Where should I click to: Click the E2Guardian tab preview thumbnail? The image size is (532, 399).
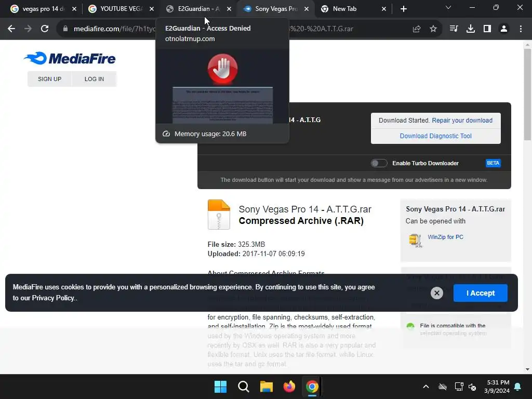click(x=222, y=87)
